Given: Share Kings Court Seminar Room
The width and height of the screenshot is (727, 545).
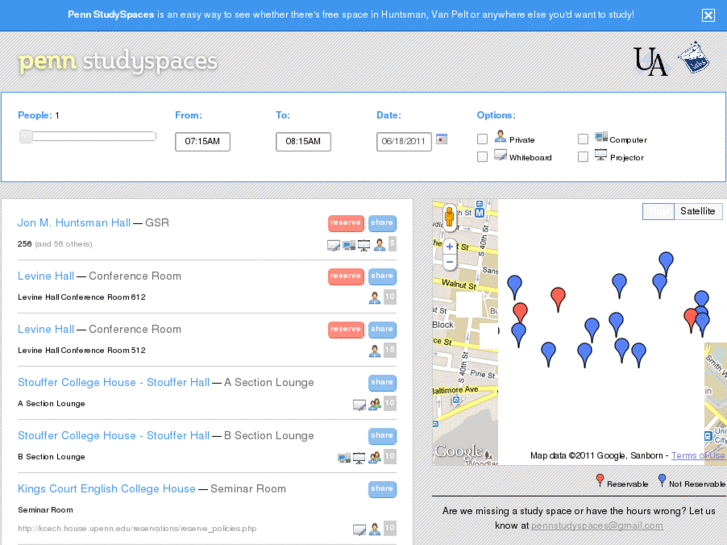Looking at the screenshot, I should point(382,489).
